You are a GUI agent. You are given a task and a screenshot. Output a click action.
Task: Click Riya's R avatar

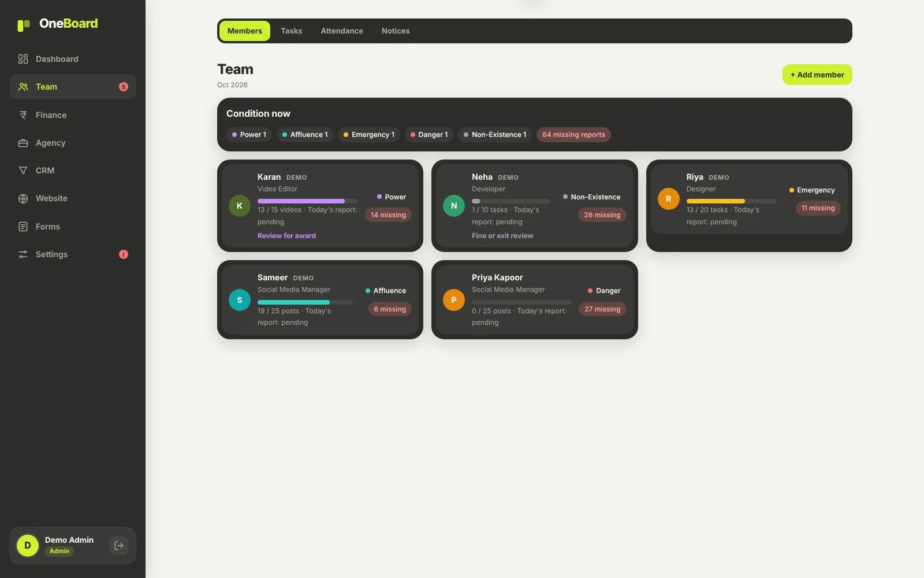coord(669,199)
